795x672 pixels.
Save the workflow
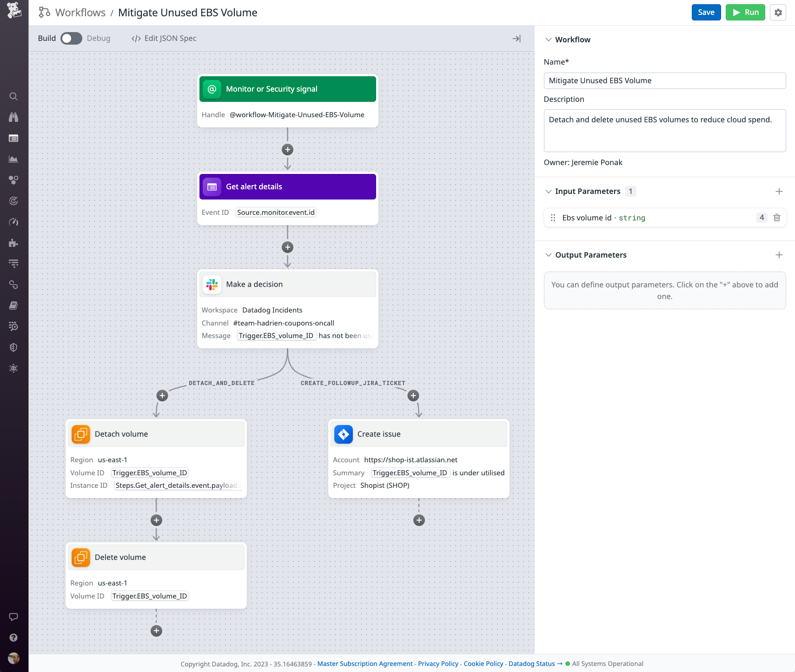pos(706,13)
